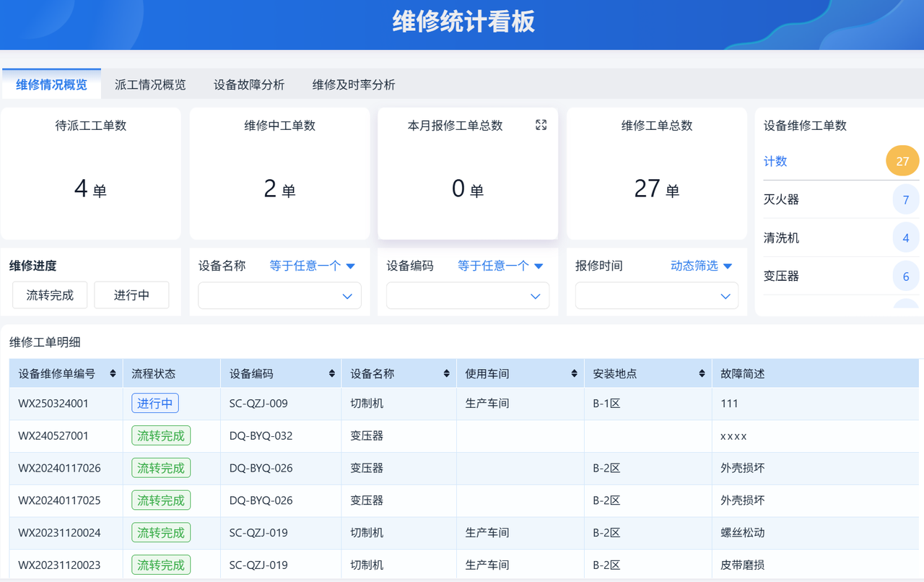Image resolution: width=924 pixels, height=582 pixels.
Task: Sort by 设备维修单编号 column arrows
Action: (113, 374)
